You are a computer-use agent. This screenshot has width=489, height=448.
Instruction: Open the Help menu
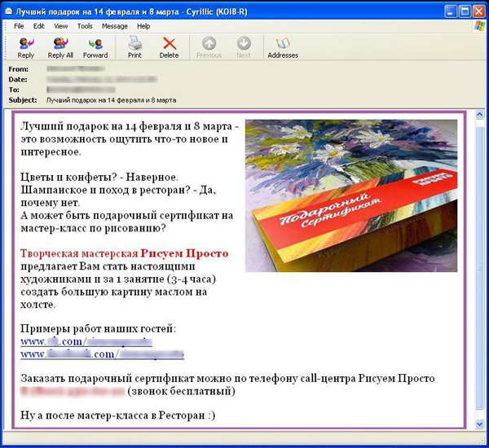[143, 26]
